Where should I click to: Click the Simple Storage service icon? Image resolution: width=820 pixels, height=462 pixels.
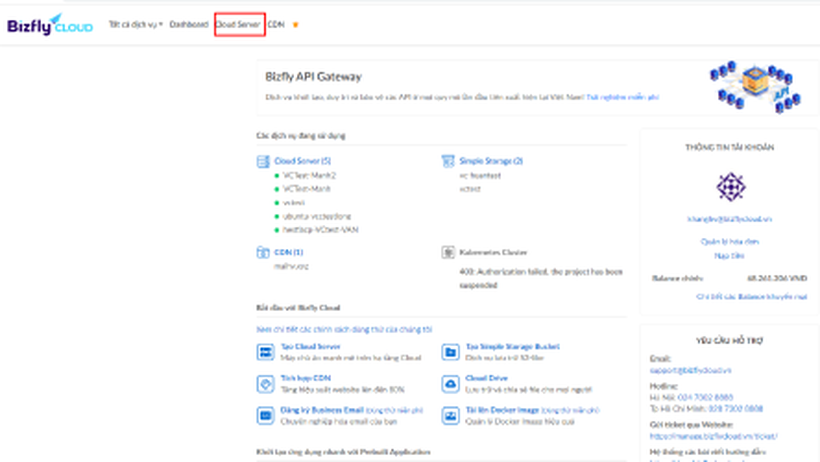pyautogui.click(x=448, y=162)
